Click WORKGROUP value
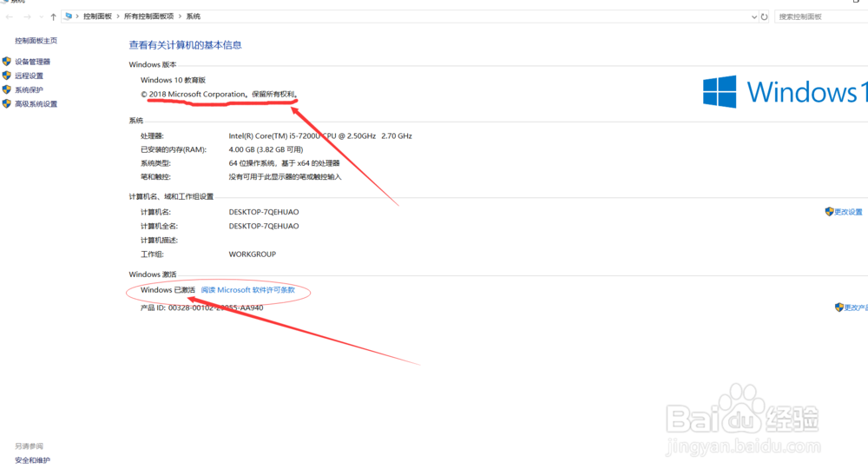 tap(252, 255)
